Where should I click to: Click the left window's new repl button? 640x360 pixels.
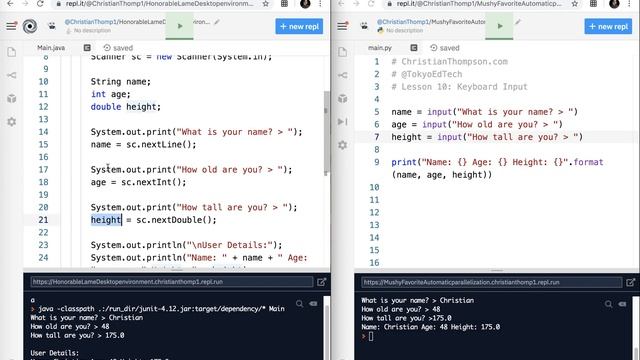(x=299, y=27)
